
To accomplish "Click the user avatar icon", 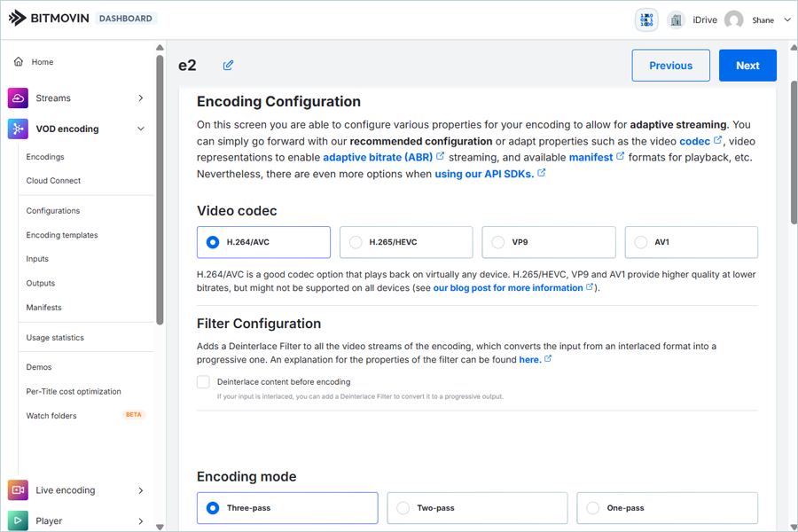I will pyautogui.click(x=733, y=20).
